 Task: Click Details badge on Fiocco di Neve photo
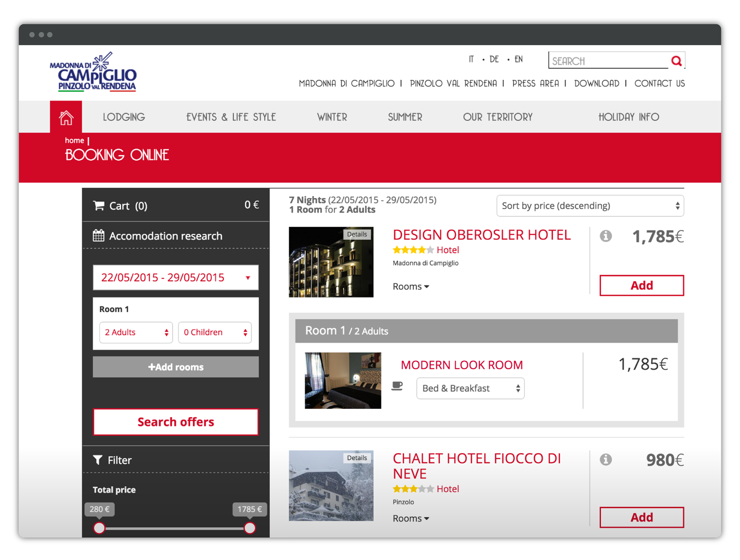click(x=357, y=458)
